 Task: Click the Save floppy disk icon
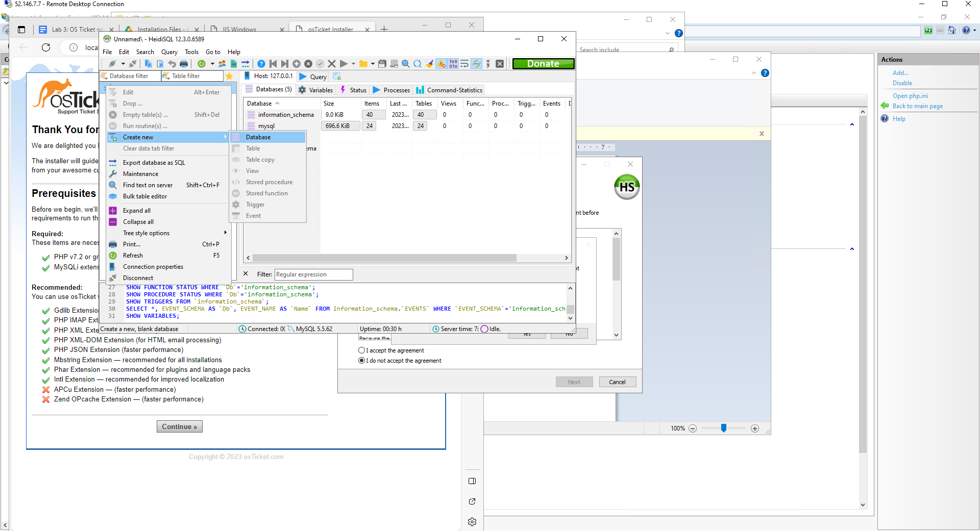pyautogui.click(x=382, y=64)
